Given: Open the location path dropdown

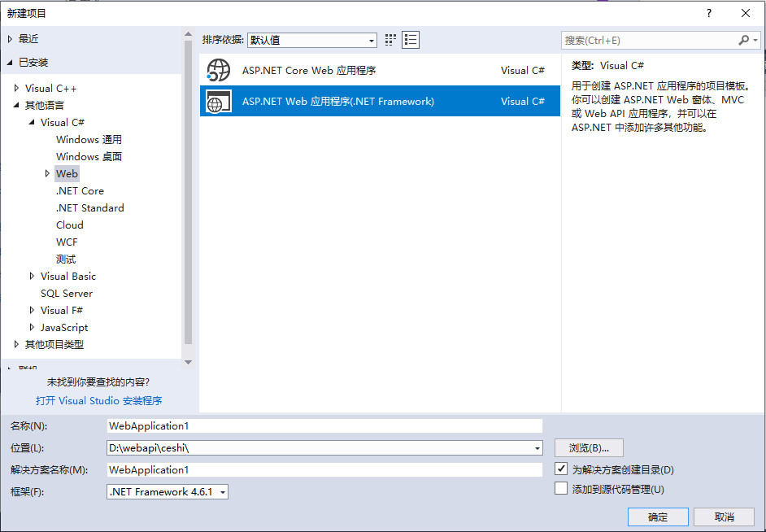Looking at the screenshot, I should tap(538, 448).
